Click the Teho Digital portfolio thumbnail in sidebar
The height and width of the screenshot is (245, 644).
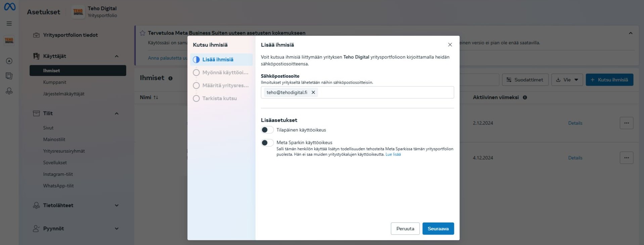(9, 41)
